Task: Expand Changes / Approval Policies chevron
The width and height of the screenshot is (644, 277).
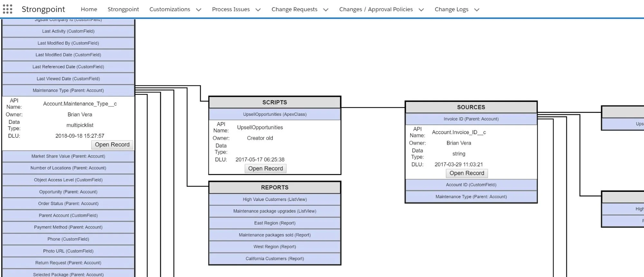Action: click(421, 10)
